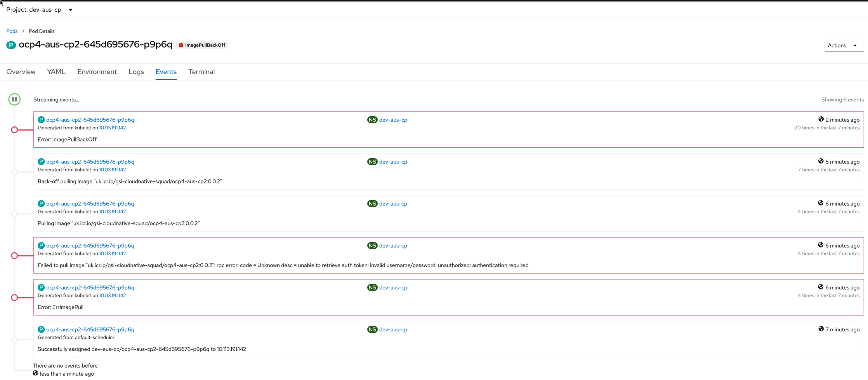Switch to the YAML tab

click(x=56, y=71)
